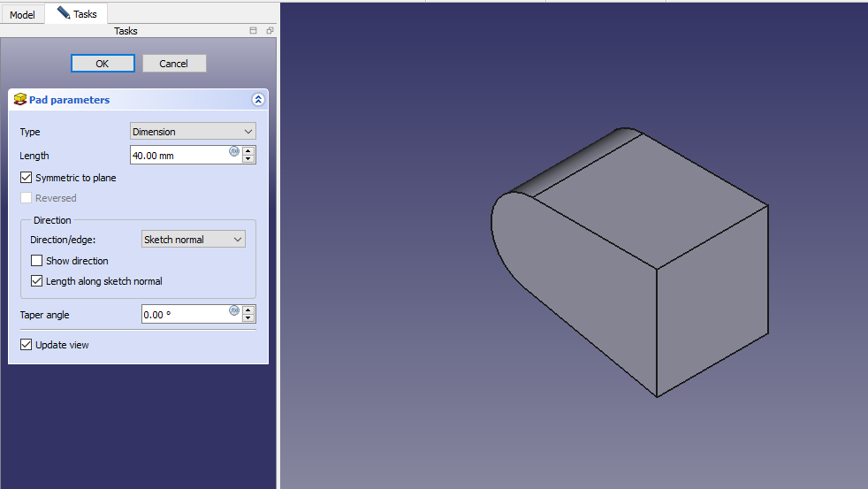This screenshot has width=868, height=489.
Task: Open the Type dropdown showing Dimension
Action: pyautogui.click(x=193, y=131)
